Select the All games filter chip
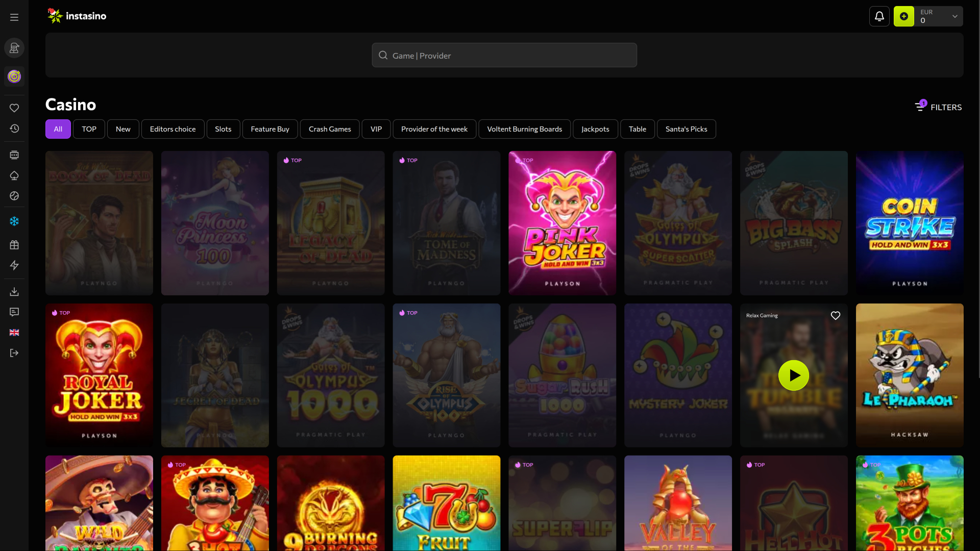980x551 pixels. [58, 129]
